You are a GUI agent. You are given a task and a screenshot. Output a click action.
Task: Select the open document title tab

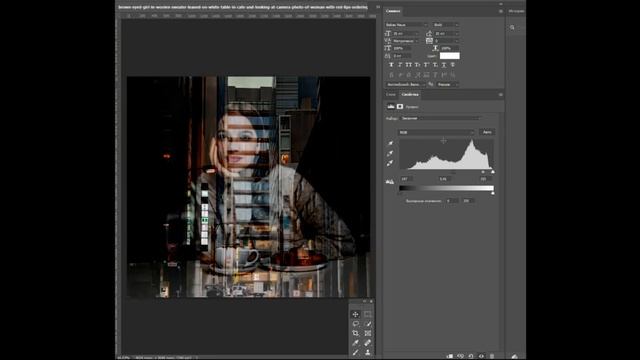pyautogui.click(x=242, y=7)
